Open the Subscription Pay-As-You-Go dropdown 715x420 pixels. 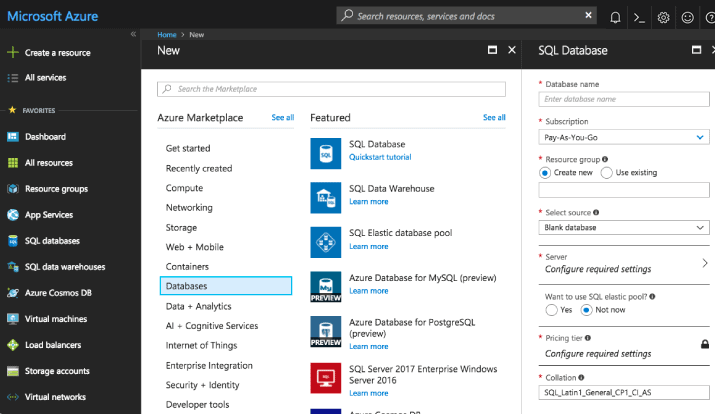624,137
